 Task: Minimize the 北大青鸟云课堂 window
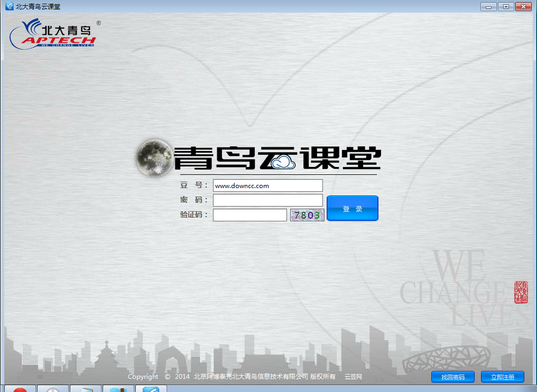pos(488,6)
